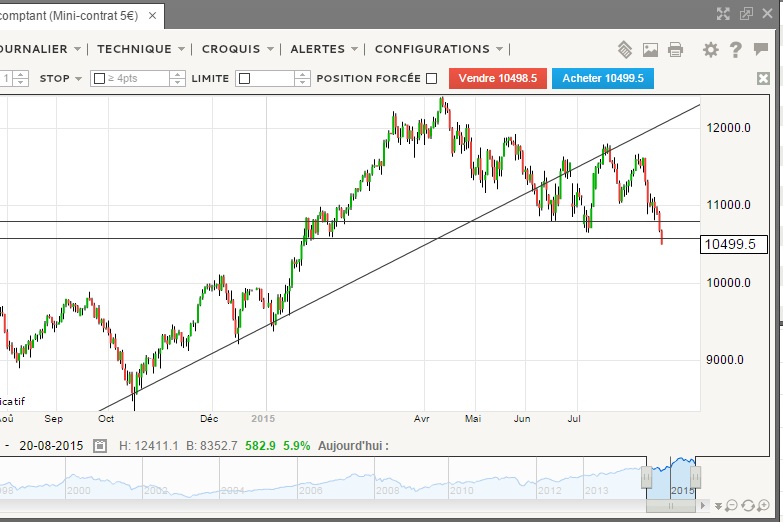This screenshot has width=783, height=522.
Task: Open calendar date picker beside 20-08-2015
Action: pos(100,445)
